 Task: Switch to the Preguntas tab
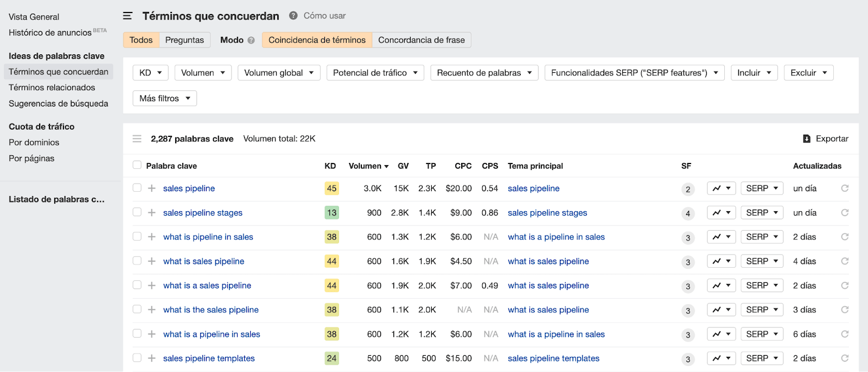point(184,40)
